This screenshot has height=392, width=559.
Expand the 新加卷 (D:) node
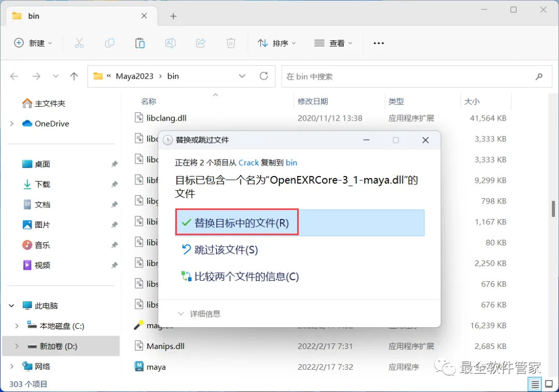pyautogui.click(x=17, y=346)
